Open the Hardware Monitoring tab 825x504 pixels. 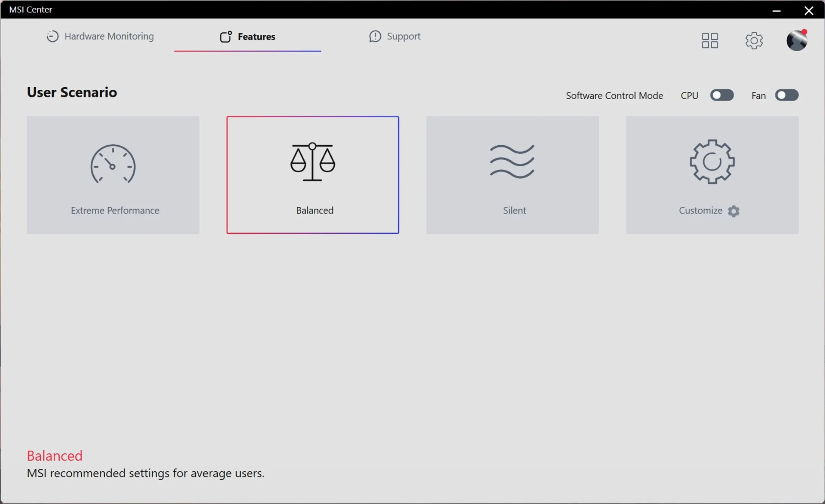click(100, 36)
